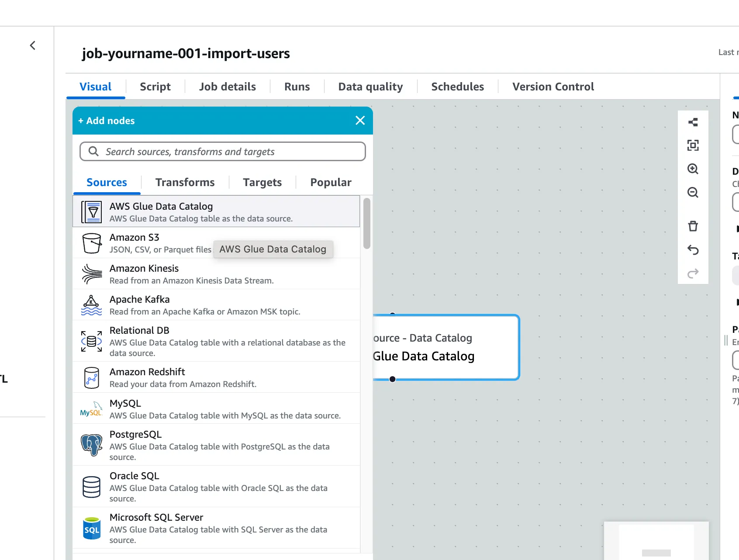
Task: Zoom in on the canvas
Action: 693,169
